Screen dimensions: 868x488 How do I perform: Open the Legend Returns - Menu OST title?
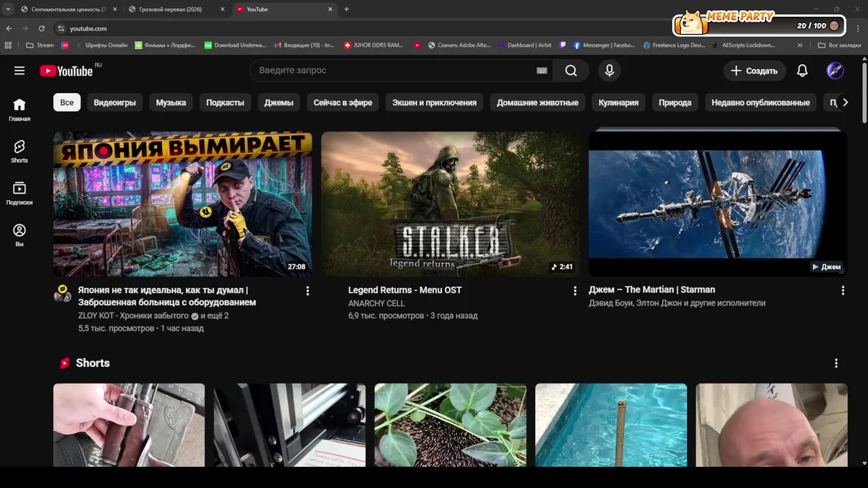pyautogui.click(x=405, y=290)
